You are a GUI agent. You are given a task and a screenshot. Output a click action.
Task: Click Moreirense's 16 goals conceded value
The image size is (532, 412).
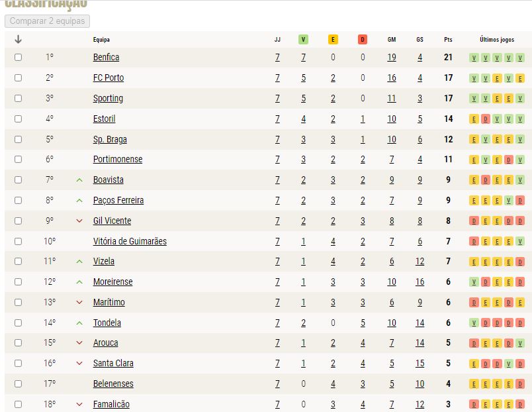420,282
